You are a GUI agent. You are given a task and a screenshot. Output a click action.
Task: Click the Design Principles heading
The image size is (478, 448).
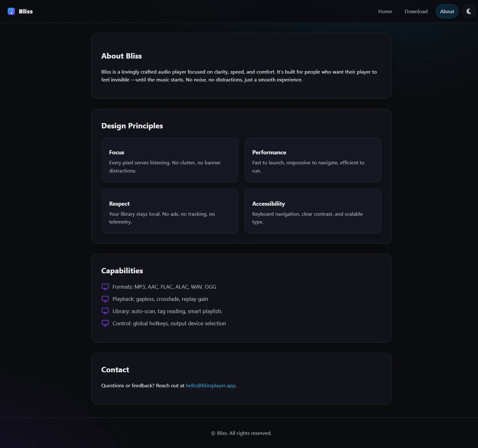(x=132, y=126)
